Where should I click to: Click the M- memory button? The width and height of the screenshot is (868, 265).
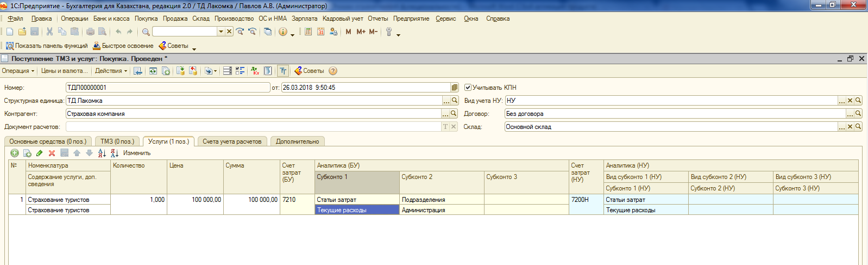coord(373,32)
